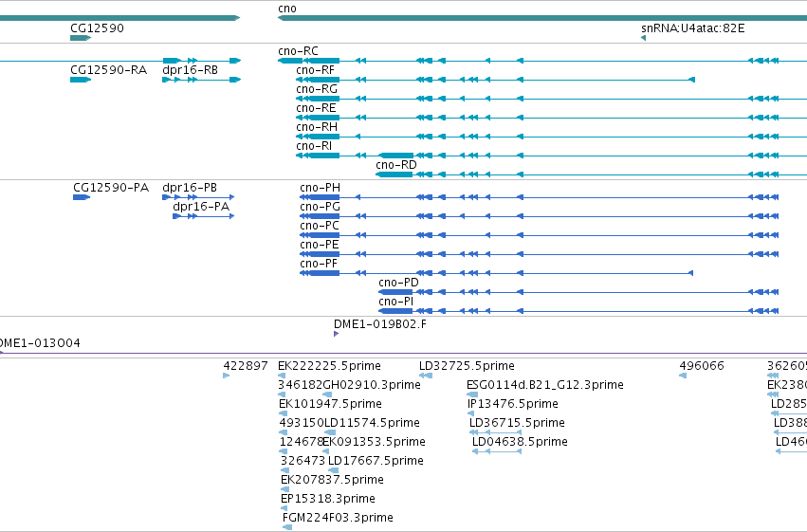This screenshot has width=807, height=532.
Task: Select the cno-PH protein label
Action: pyautogui.click(x=321, y=188)
